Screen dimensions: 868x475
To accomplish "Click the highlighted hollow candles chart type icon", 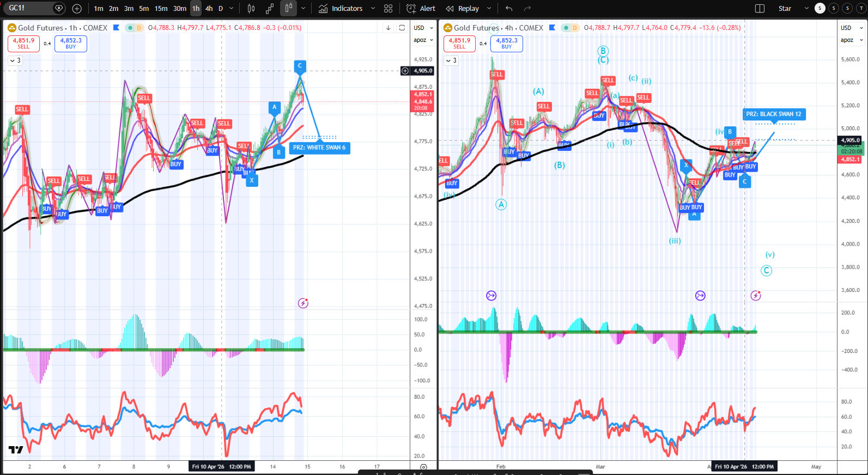I will click(289, 8).
